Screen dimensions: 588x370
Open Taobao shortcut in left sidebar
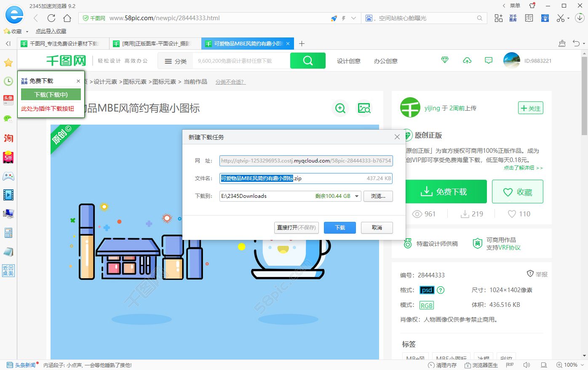point(8,138)
